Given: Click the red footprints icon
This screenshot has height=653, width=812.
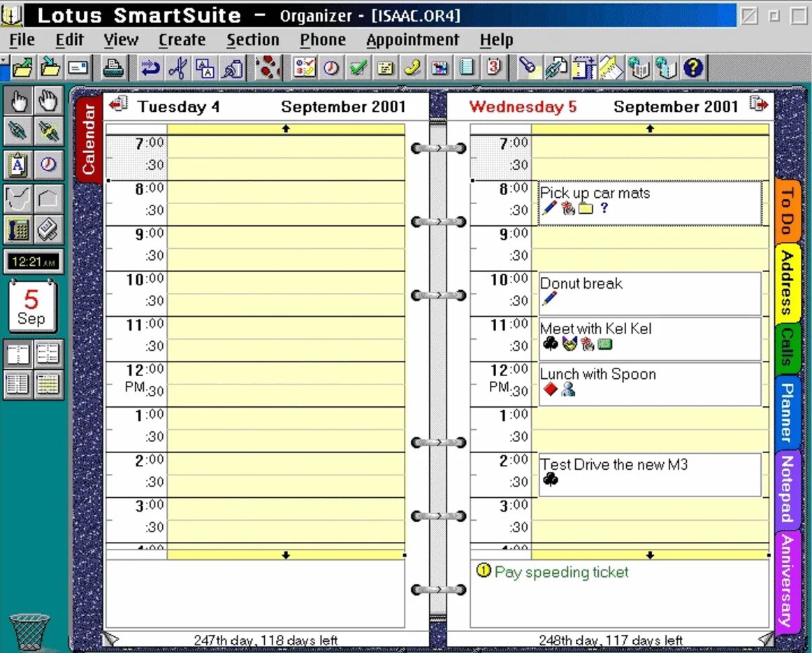Looking at the screenshot, I should pyautogui.click(x=268, y=68).
